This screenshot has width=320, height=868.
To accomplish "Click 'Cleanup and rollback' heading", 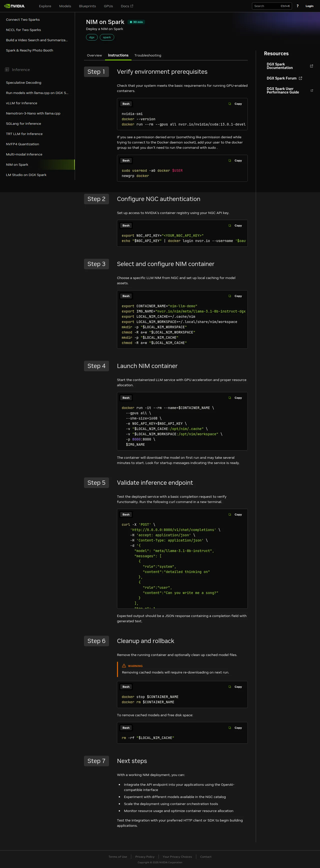I will click(145, 641).
